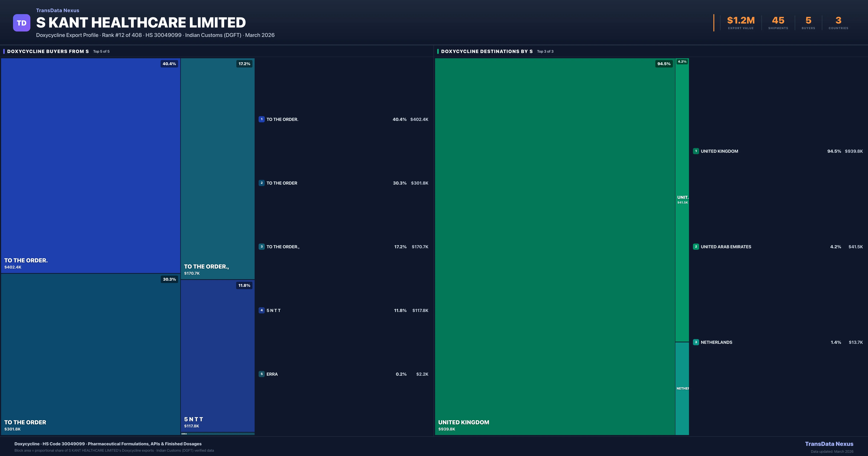The height and width of the screenshot is (456, 868).
Task: Click rank badge 1 beside TO THE ORDER.
Action: tap(261, 119)
